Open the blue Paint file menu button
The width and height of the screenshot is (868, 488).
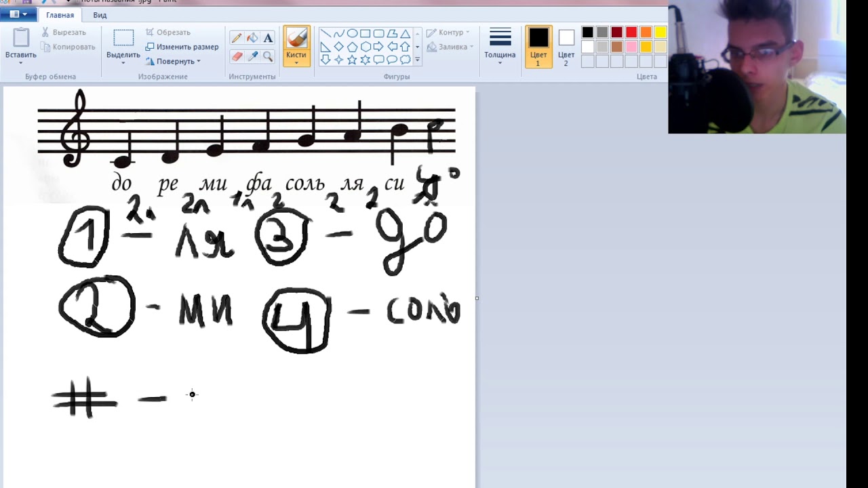pyautogui.click(x=18, y=14)
